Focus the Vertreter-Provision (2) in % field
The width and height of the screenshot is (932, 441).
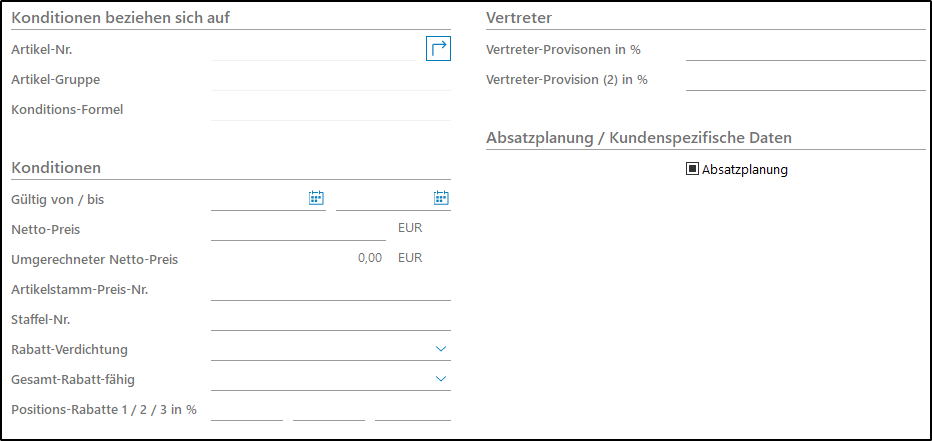805,79
